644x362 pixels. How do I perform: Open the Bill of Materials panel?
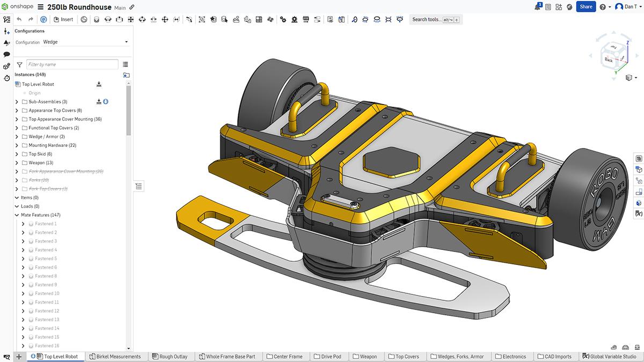click(x=638, y=159)
